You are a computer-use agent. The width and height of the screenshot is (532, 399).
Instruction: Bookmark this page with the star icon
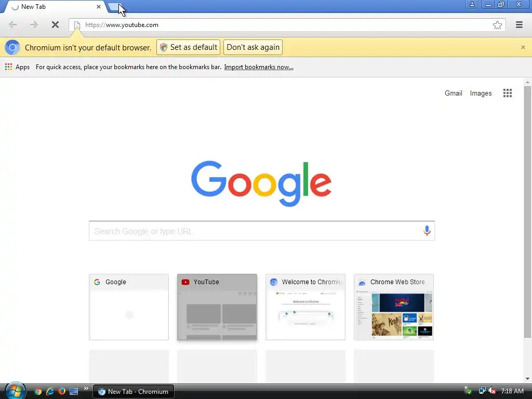point(497,25)
